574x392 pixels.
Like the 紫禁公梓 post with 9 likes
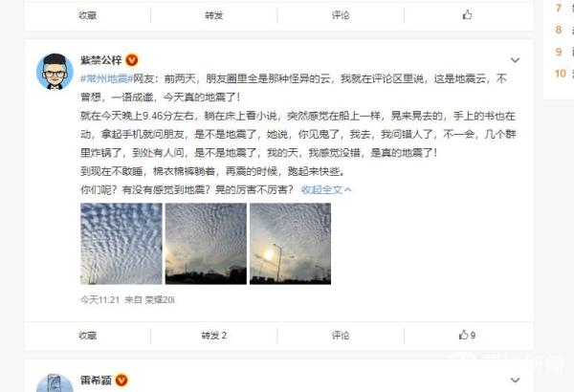(467, 335)
